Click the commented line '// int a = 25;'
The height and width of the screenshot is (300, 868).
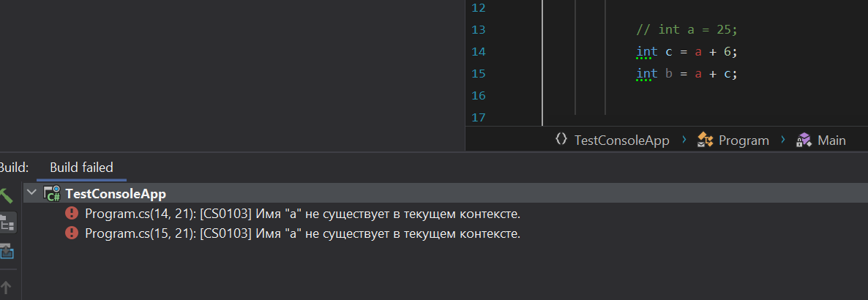[x=687, y=29]
